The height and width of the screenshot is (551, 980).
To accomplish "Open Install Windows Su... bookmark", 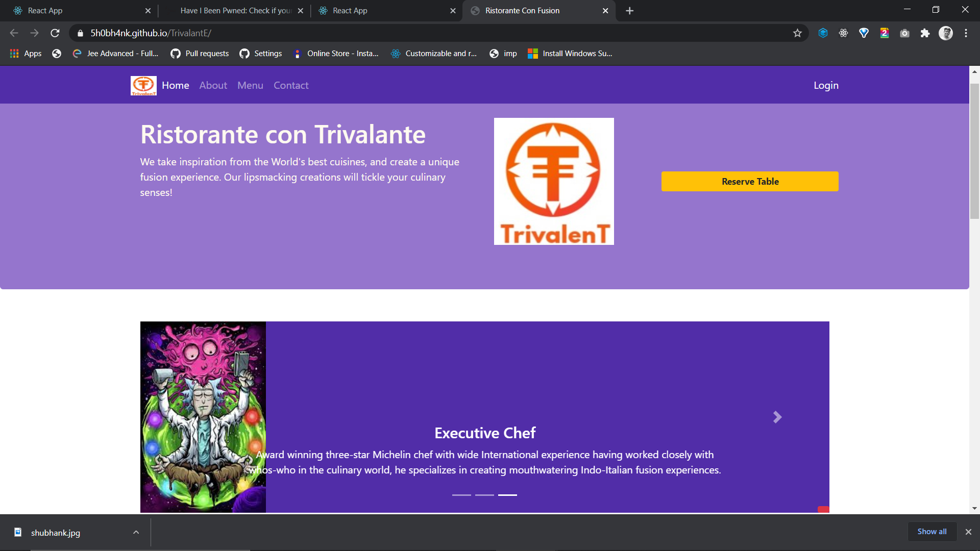I will (570, 54).
